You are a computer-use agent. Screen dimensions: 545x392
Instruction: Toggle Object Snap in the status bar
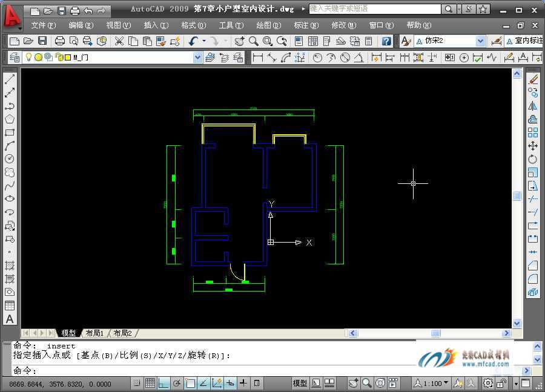pyautogui.click(x=190, y=384)
